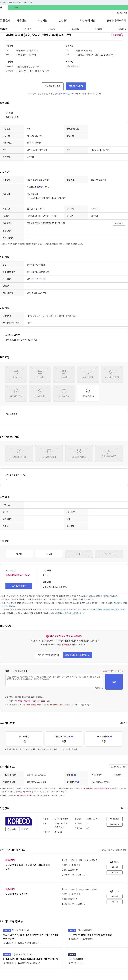Click the 장애인용 화장실 facility icon

(x=79, y=454)
